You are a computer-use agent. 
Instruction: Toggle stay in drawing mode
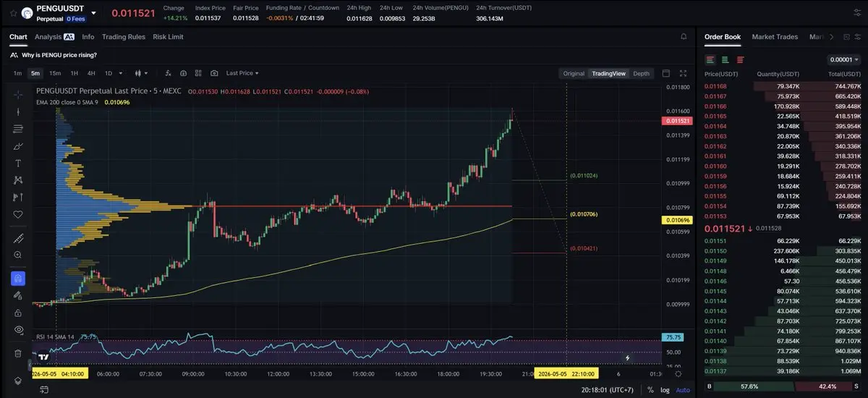point(18,295)
